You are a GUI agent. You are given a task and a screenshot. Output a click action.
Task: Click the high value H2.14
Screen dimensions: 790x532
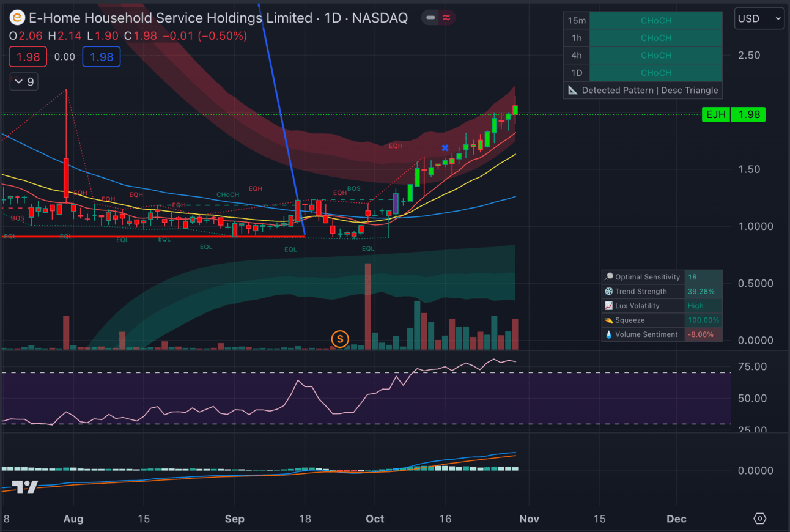64,36
